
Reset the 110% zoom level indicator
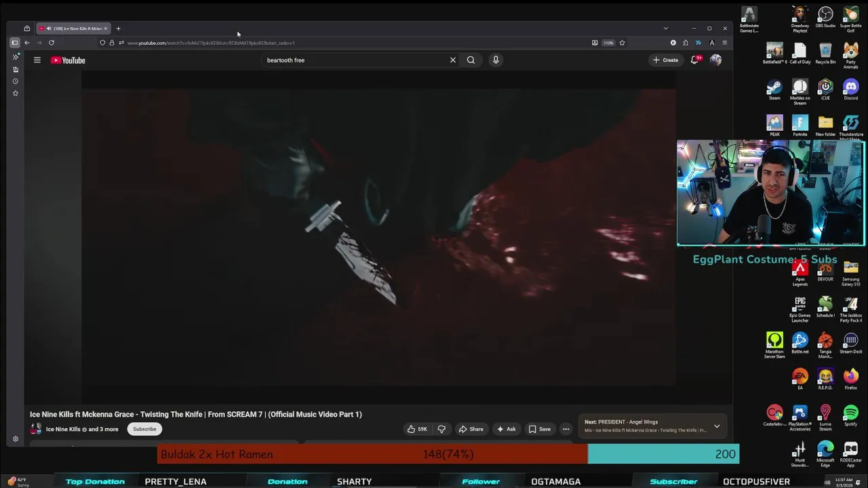tap(608, 43)
